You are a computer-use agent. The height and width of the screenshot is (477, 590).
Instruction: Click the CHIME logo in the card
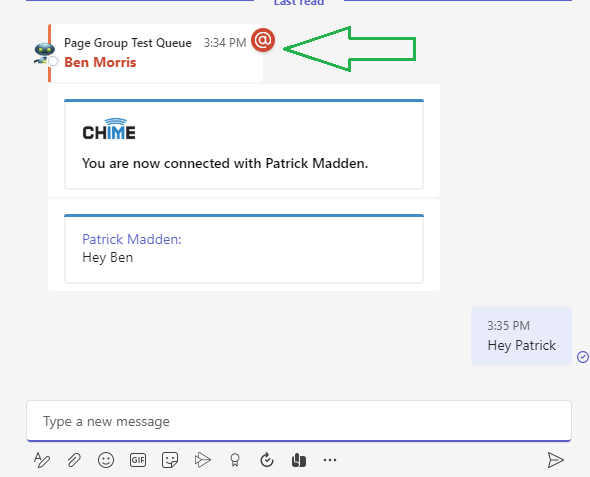click(109, 129)
